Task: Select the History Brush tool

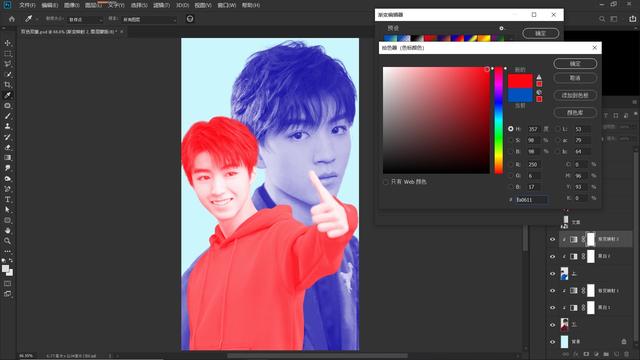Action: [7, 137]
